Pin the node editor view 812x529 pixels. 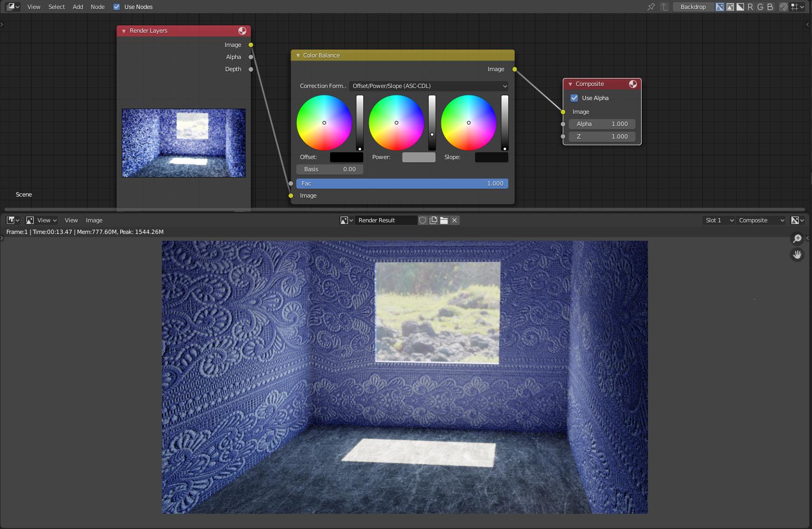[x=652, y=7]
